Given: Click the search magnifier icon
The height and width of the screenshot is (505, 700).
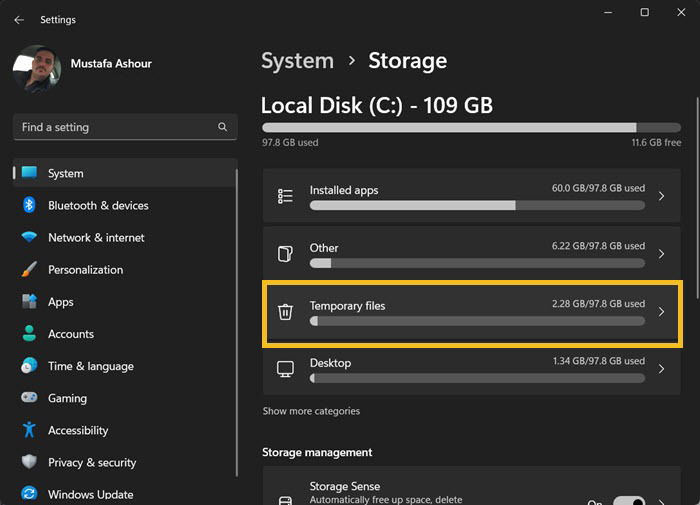Looking at the screenshot, I should point(222,127).
